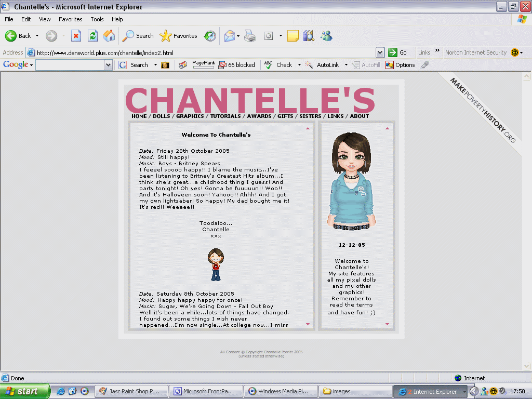Open the LINKS page link
Image resolution: width=532 pixels, height=399 pixels.
pos(336,116)
